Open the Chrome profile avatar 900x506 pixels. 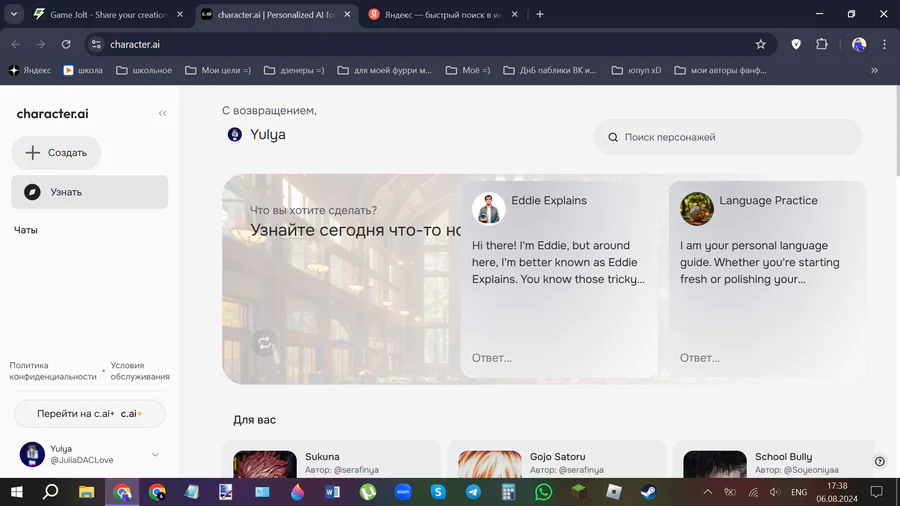tap(859, 44)
